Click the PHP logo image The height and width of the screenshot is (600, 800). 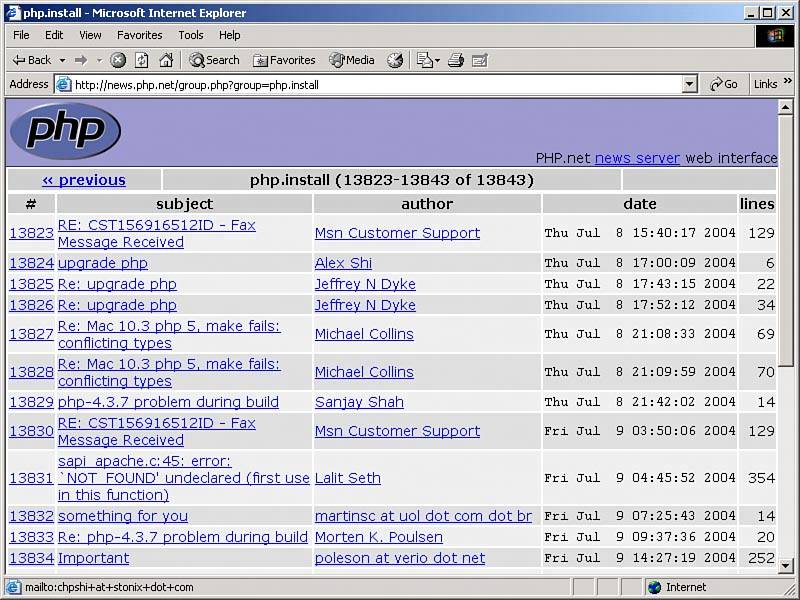click(65, 131)
